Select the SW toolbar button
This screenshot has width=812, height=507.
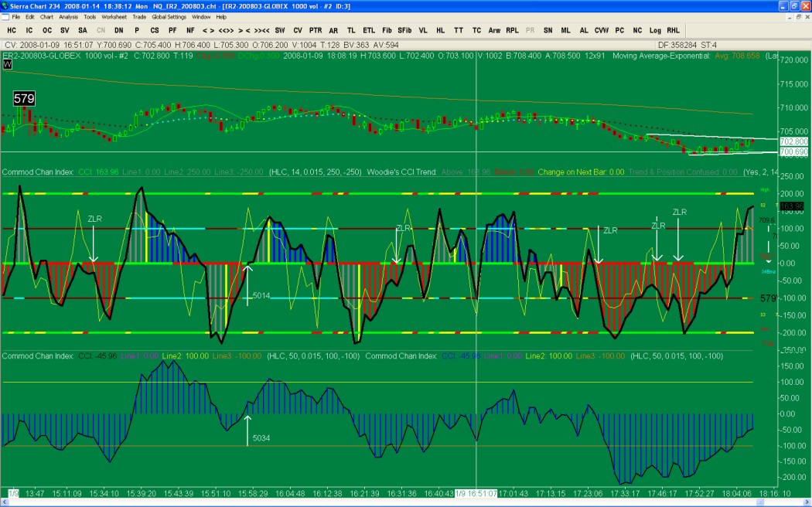pos(280,30)
